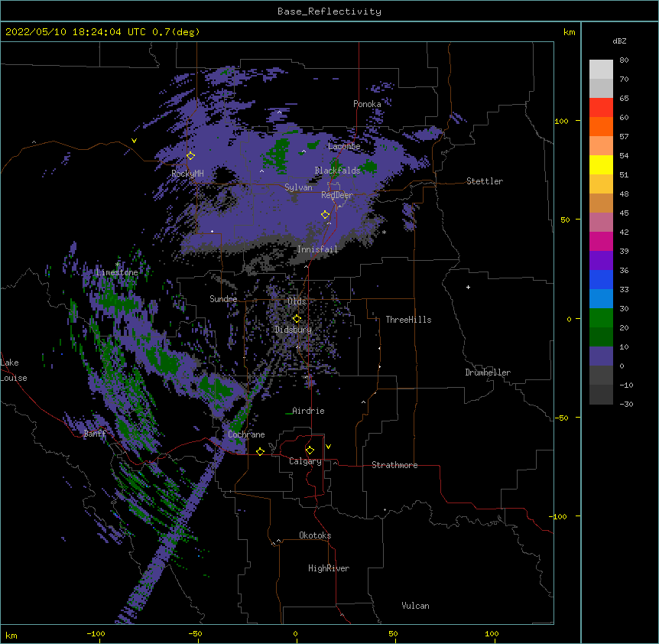
Task: Click the yellow diamond marker directly above Calgary label
Action: click(x=310, y=450)
